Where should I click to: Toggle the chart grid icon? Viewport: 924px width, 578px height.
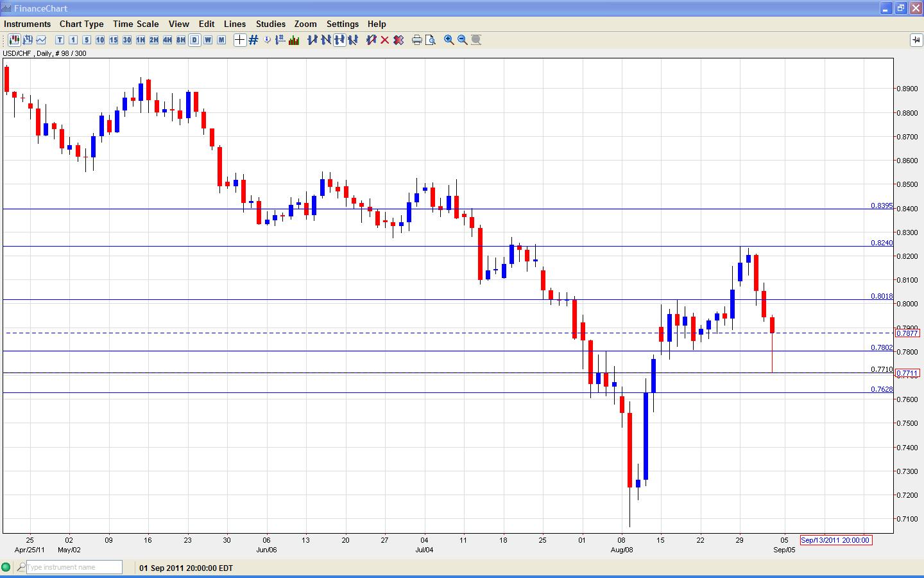click(253, 40)
